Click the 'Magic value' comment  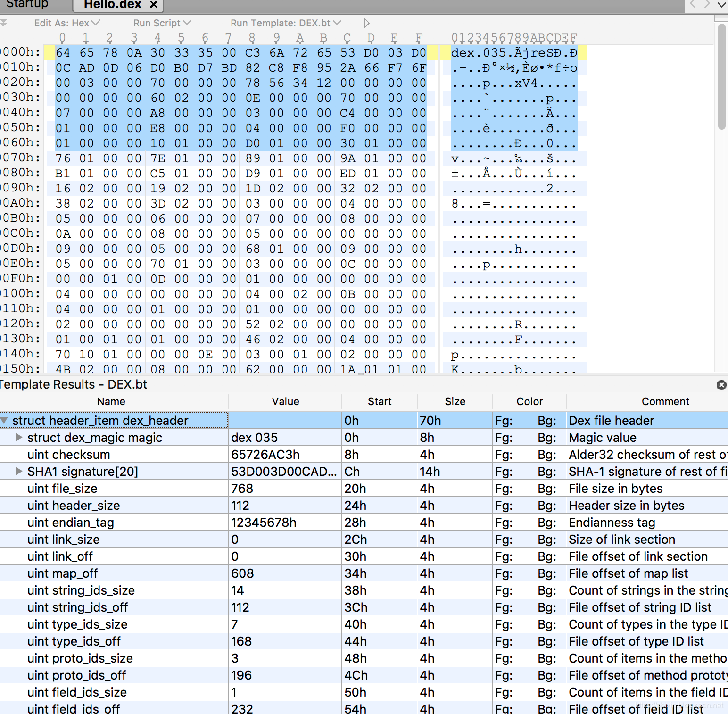coord(603,437)
